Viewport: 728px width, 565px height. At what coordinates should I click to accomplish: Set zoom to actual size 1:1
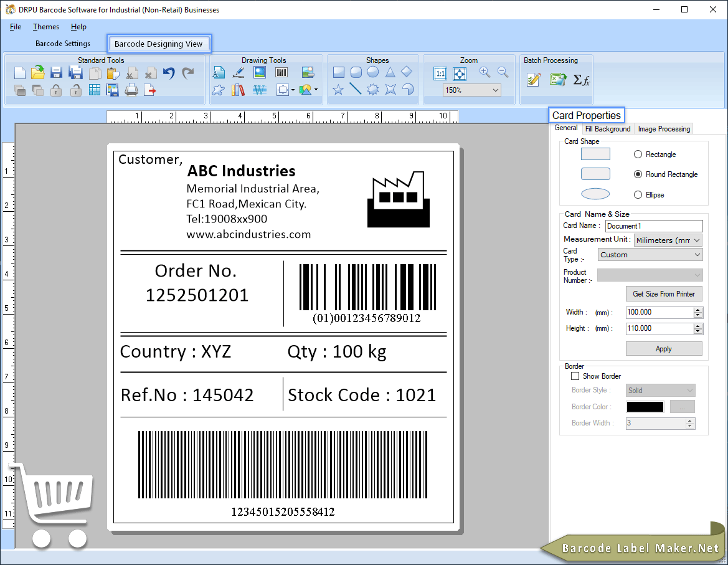tap(440, 74)
